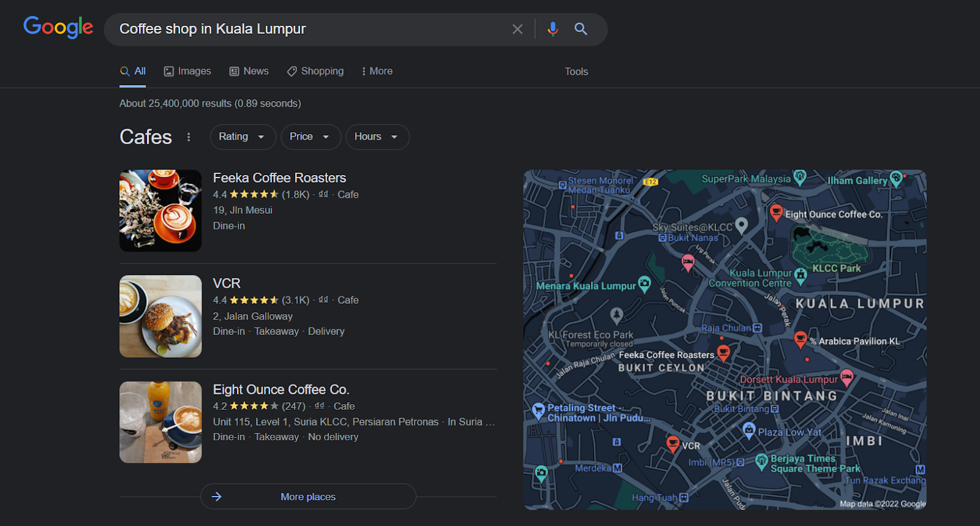Expand the Hours filter dropdown
Image resolution: width=980 pixels, height=526 pixels.
tap(377, 137)
